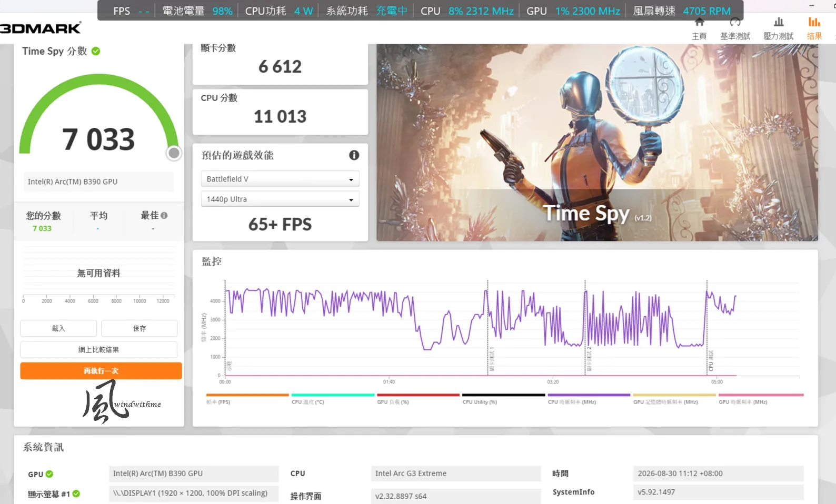Click the orange 再執行一次 button
Image resolution: width=836 pixels, height=504 pixels.
101,371
